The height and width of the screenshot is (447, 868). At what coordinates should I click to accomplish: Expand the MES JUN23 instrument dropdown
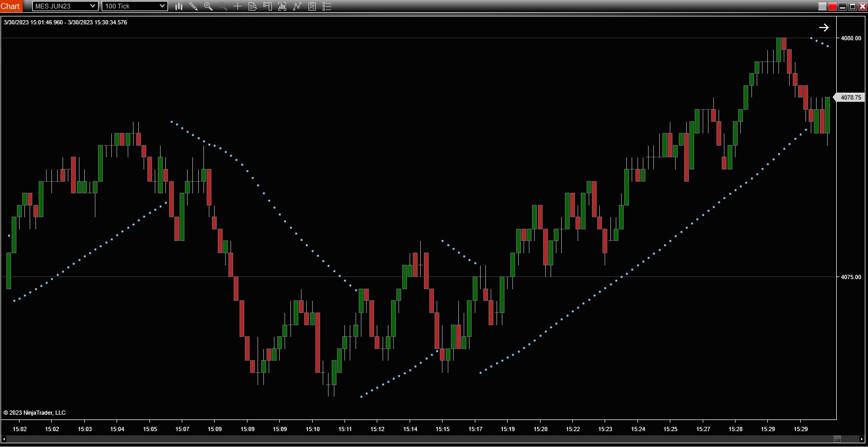coord(93,6)
